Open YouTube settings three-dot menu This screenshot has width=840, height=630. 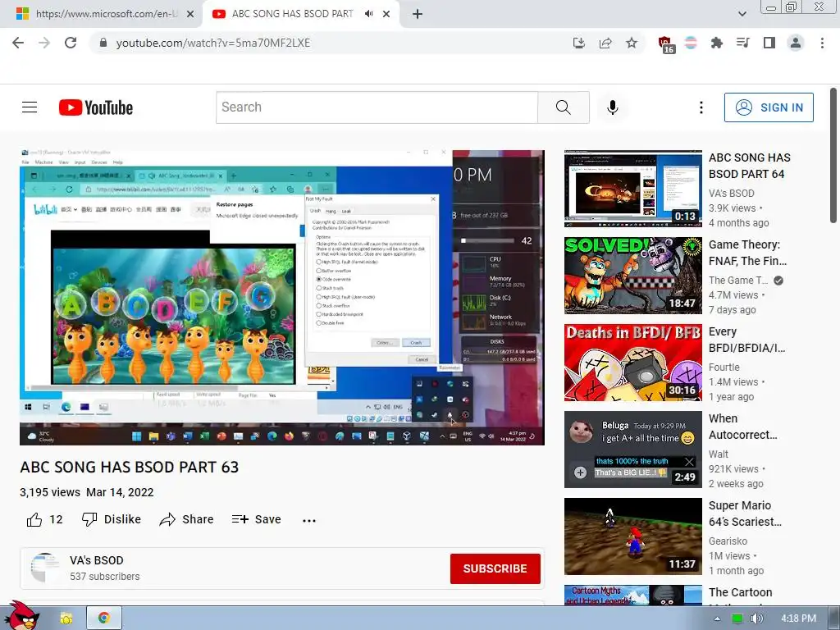[701, 107]
